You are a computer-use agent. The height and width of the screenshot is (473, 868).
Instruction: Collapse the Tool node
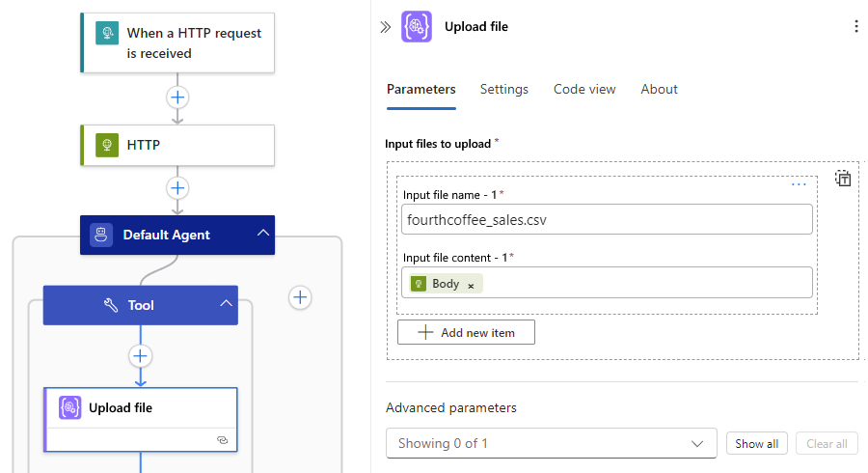tap(226, 305)
